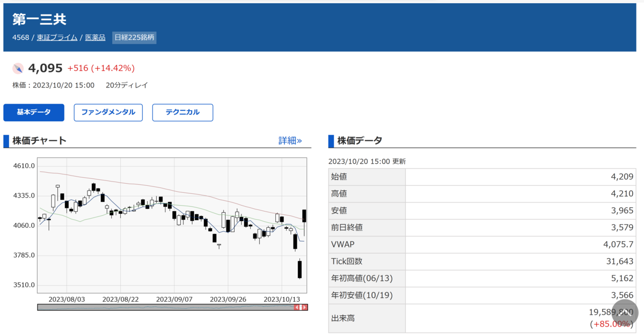Click the current price 4,095
The width and height of the screenshot is (644, 334).
[x=45, y=68]
